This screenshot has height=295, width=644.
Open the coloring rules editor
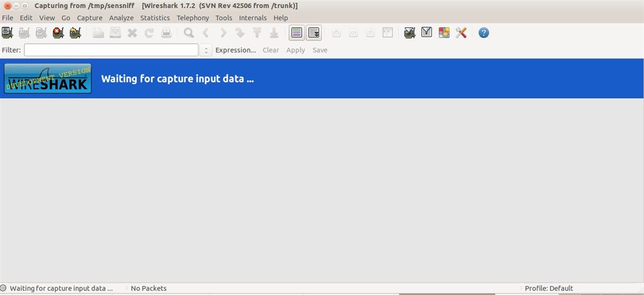444,33
